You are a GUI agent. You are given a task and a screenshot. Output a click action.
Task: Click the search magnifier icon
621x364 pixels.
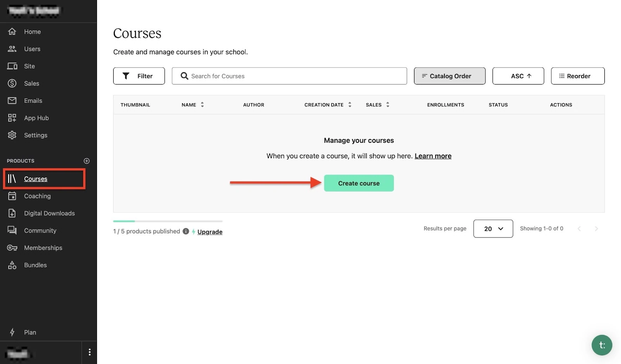click(x=184, y=76)
